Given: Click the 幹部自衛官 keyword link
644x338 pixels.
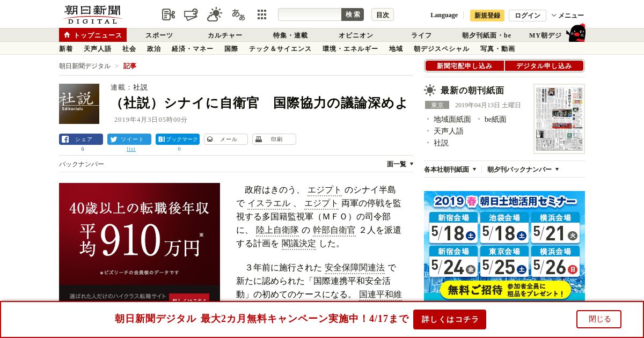Looking at the screenshot, I should click(334, 230).
